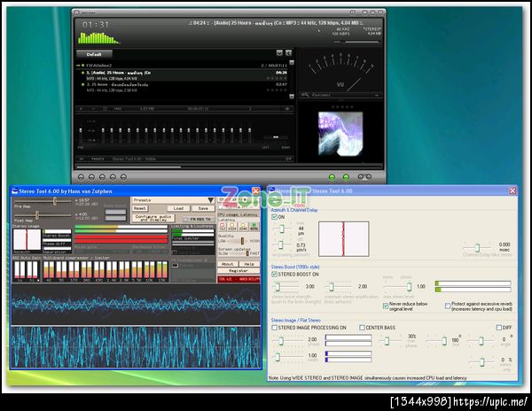The image size is (532, 411).
Task: Open the AIMP menu icon in the title bar
Action: [x=77, y=12]
